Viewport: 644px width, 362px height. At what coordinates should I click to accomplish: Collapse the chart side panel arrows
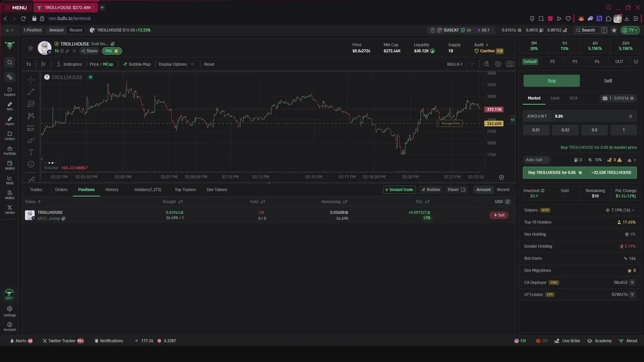(x=513, y=120)
